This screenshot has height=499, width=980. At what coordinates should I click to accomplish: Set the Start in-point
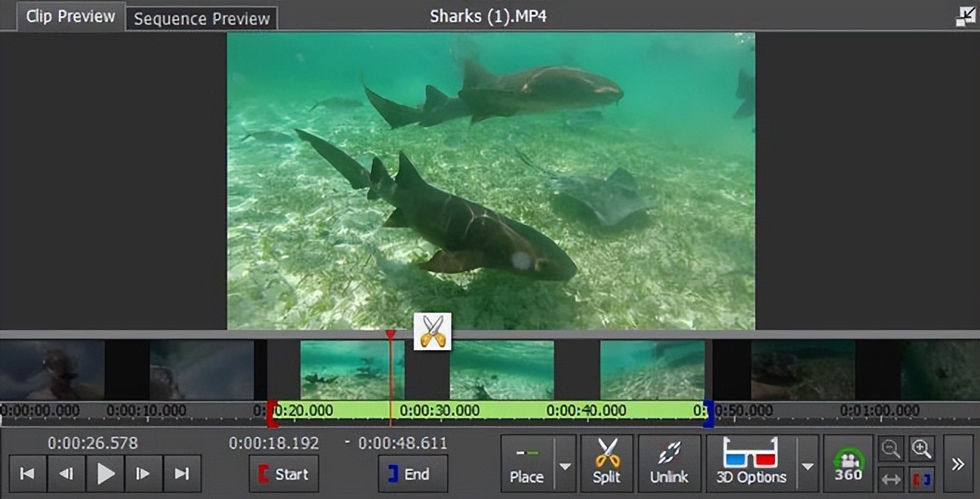tap(283, 475)
